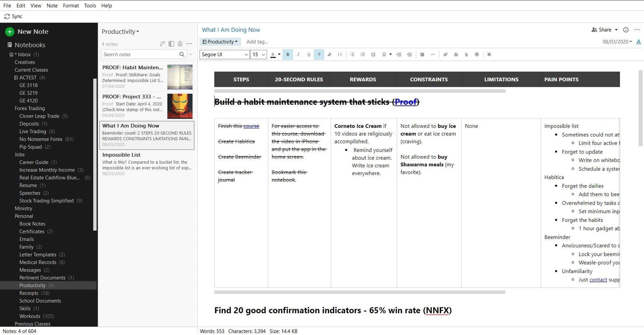Insert a checkbox into the note

[x=373, y=54]
